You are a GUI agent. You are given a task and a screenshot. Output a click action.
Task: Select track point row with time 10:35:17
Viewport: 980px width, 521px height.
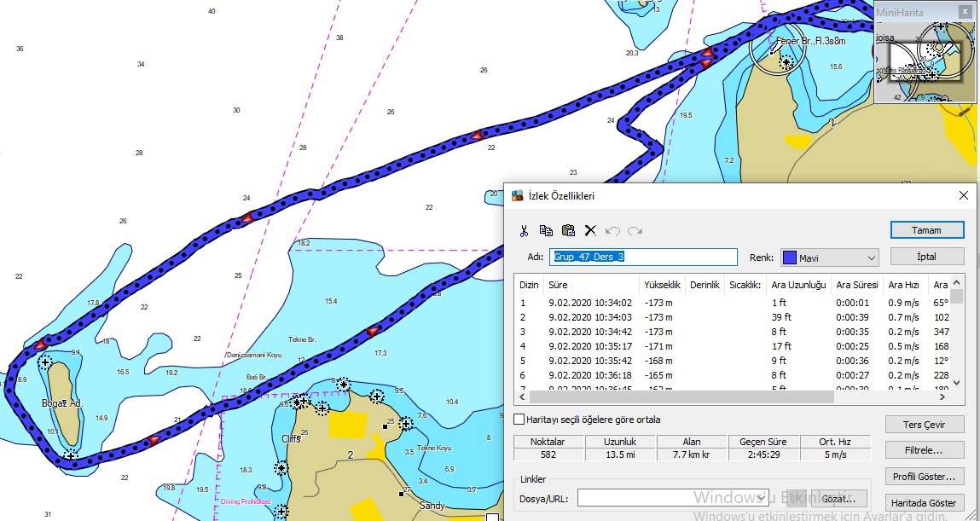coord(732,346)
